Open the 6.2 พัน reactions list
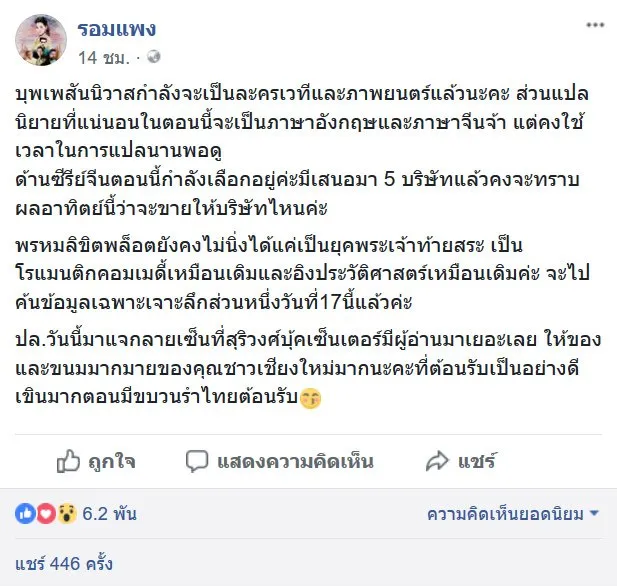The height and width of the screenshot is (586, 617). tap(110, 515)
